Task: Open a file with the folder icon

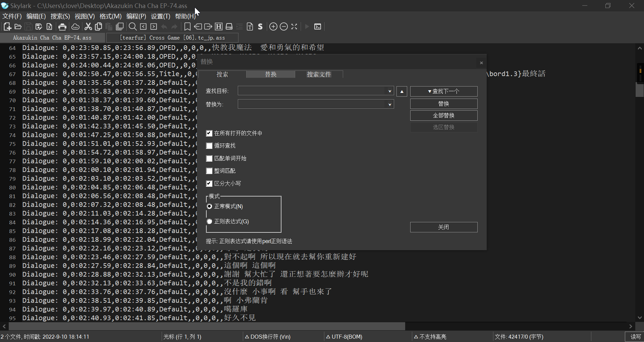Action: click(18, 27)
